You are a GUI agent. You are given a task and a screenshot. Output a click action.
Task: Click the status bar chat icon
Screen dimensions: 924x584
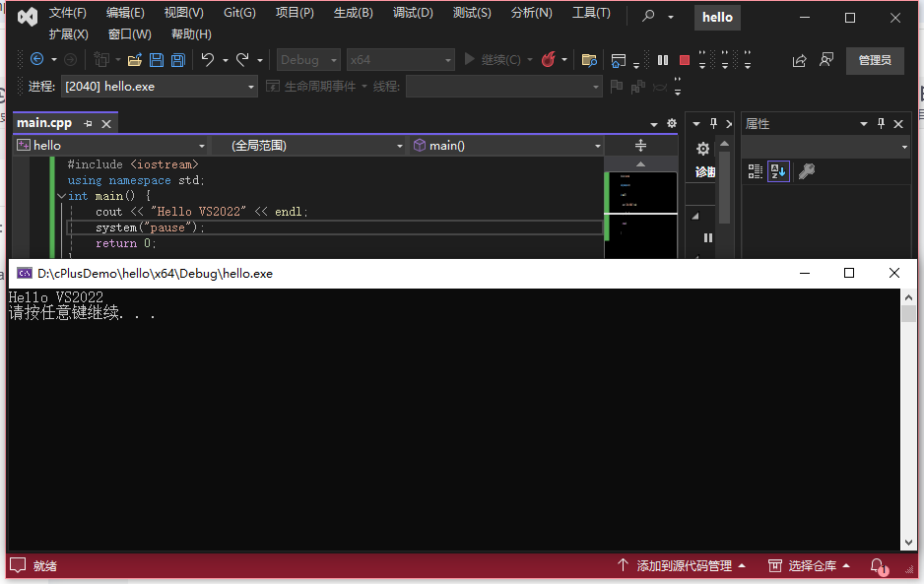point(18,565)
